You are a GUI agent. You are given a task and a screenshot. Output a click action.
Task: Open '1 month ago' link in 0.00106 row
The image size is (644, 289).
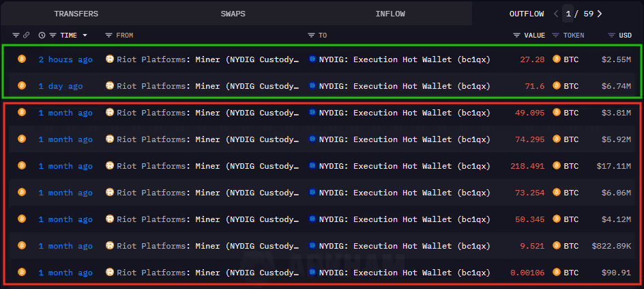(x=65, y=273)
